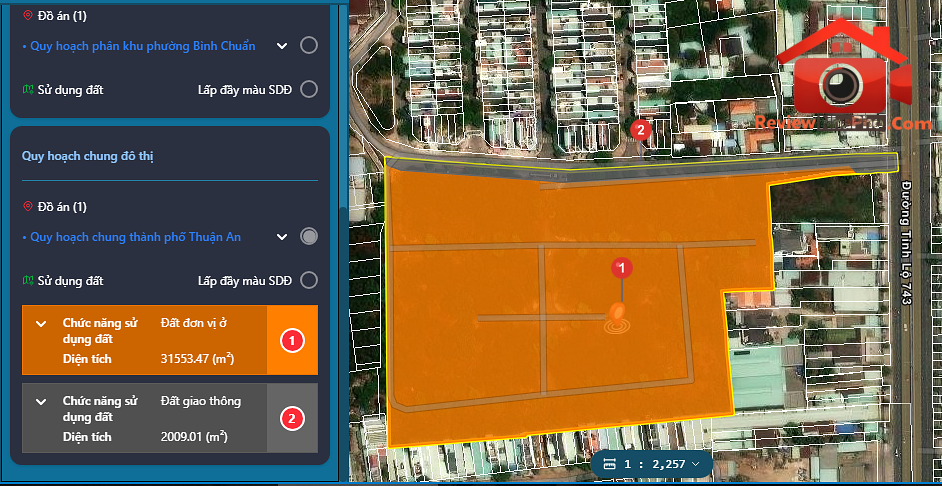The image size is (942, 486).
Task: Collapse the Đất đơn vị ở land-use row chevron
Action: tap(41, 324)
